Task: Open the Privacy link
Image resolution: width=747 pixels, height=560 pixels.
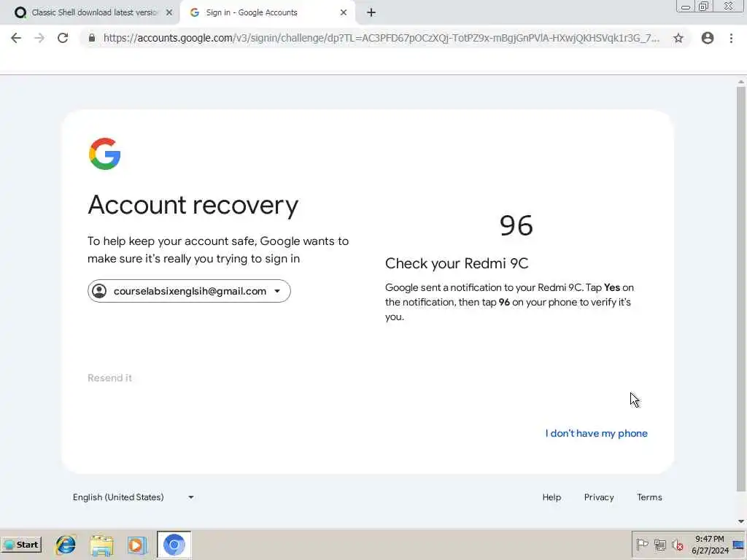Action: [599, 497]
